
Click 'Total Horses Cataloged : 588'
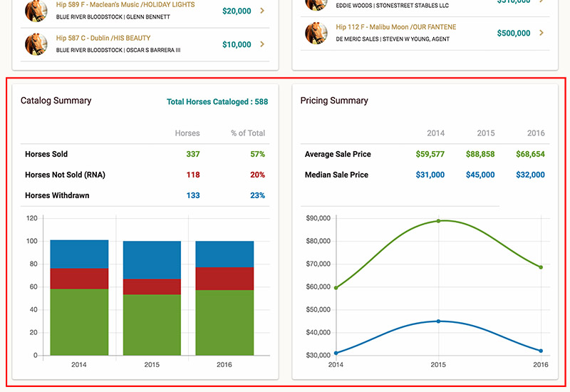tap(217, 102)
